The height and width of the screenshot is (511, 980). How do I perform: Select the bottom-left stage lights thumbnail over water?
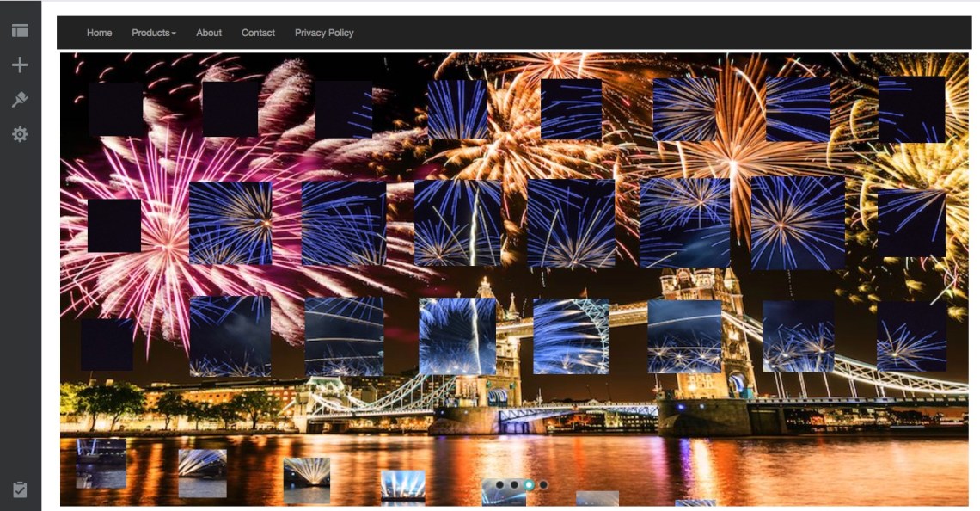101,463
